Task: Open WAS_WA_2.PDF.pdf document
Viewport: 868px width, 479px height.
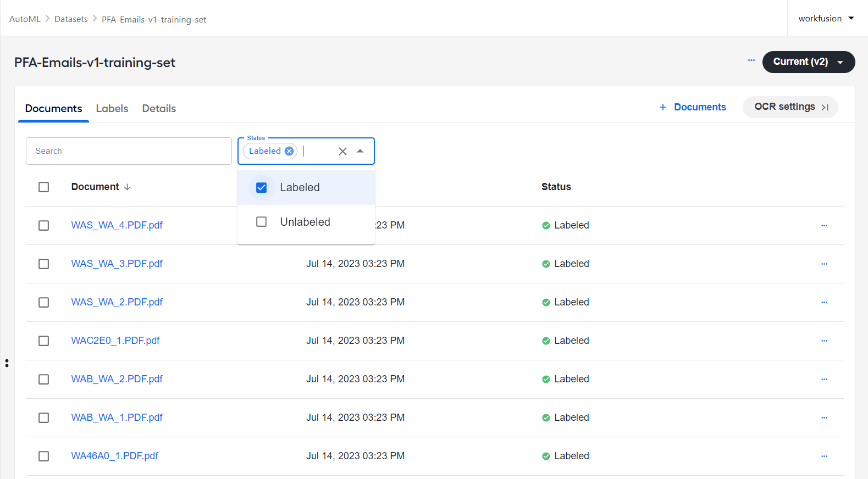Action: tap(117, 302)
